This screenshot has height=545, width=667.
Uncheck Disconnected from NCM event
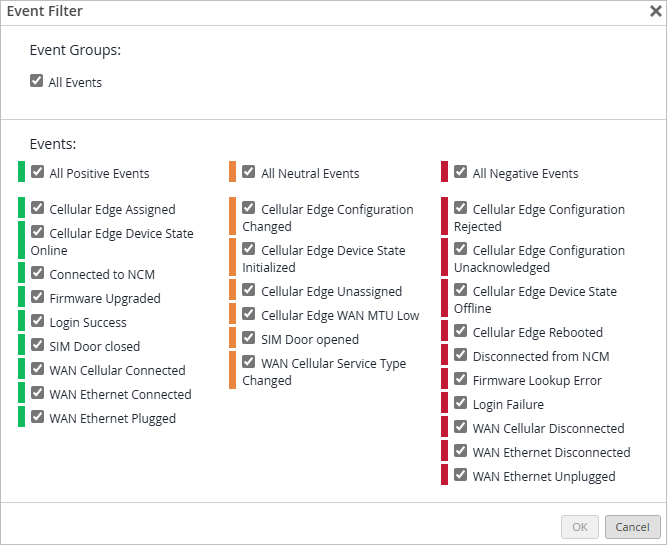[461, 355]
